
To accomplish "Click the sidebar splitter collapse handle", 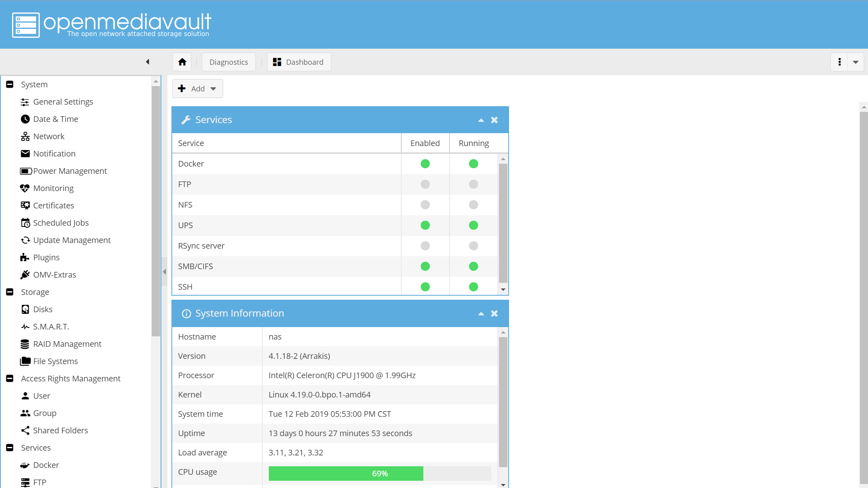I will (164, 272).
